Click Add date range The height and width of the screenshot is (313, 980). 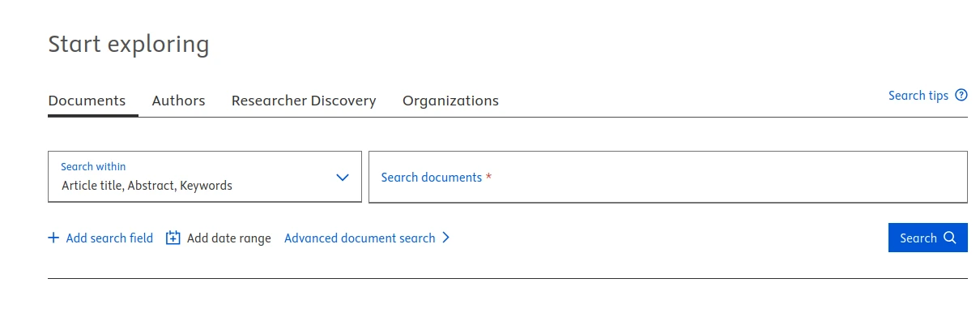tap(229, 238)
